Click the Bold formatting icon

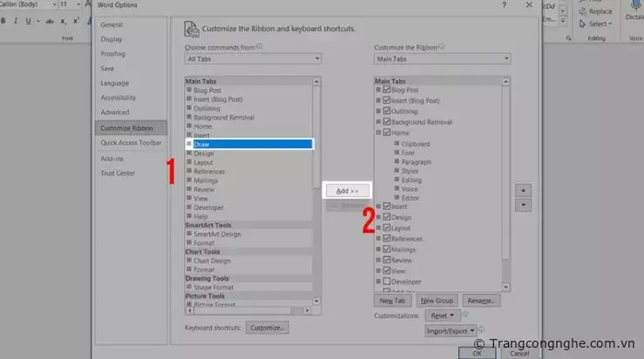pos(4,20)
